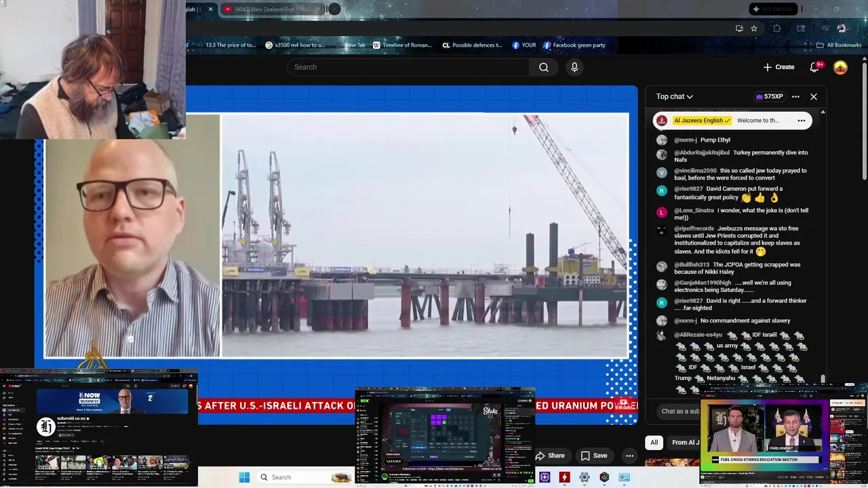Open the 575XP crown badge
This screenshot has width=868, height=488.
(770, 97)
